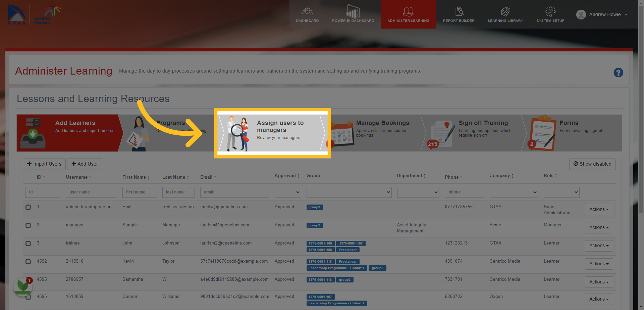Click Andrew Howie profile avatar

(581, 14)
